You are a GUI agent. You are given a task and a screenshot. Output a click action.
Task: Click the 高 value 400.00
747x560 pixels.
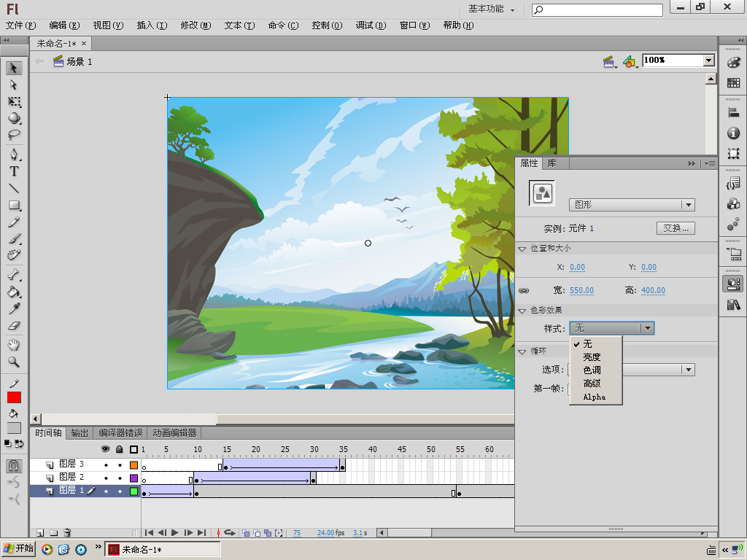point(653,290)
